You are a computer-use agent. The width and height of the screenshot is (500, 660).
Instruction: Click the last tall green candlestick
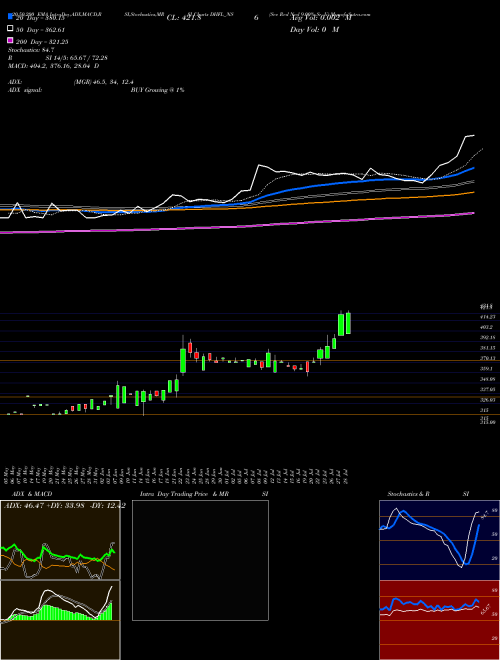click(348, 323)
